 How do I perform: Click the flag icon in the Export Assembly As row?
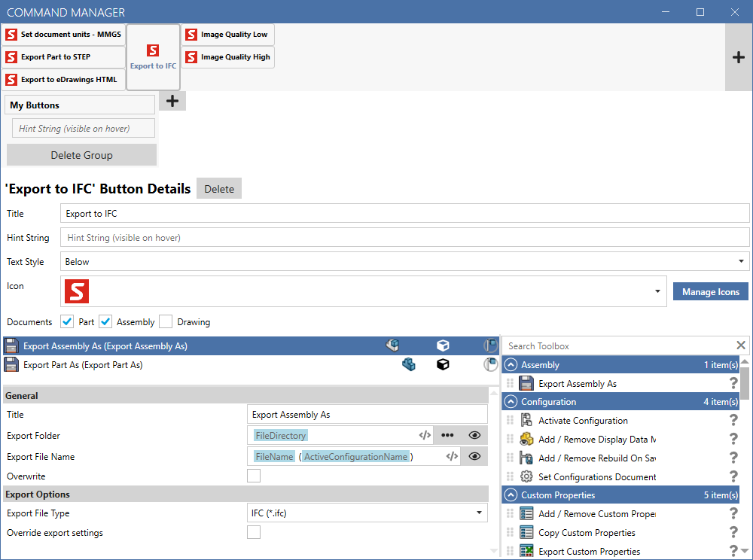490,345
